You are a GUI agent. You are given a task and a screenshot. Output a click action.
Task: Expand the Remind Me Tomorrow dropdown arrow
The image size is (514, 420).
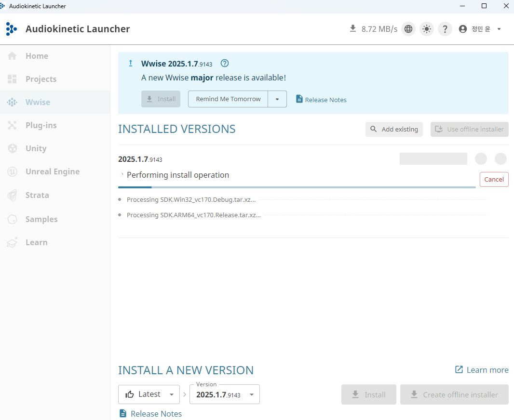pos(277,99)
